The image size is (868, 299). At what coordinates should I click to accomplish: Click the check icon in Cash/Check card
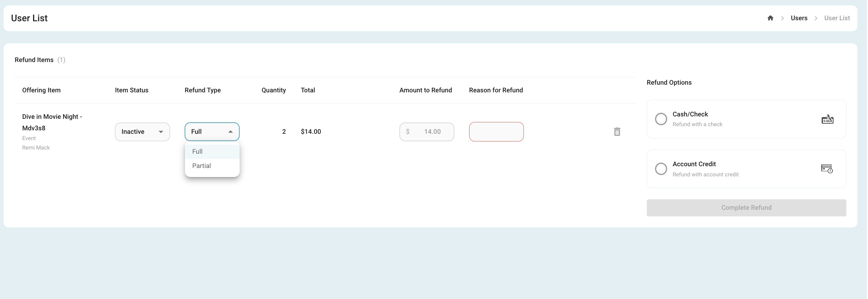click(827, 119)
